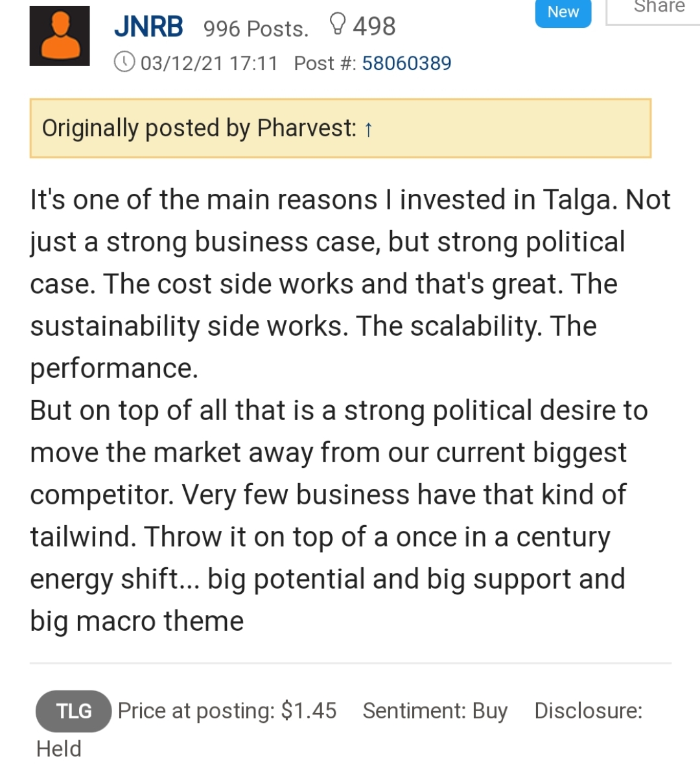
Task: Click the 498 lightbulb count
Action: point(374,26)
